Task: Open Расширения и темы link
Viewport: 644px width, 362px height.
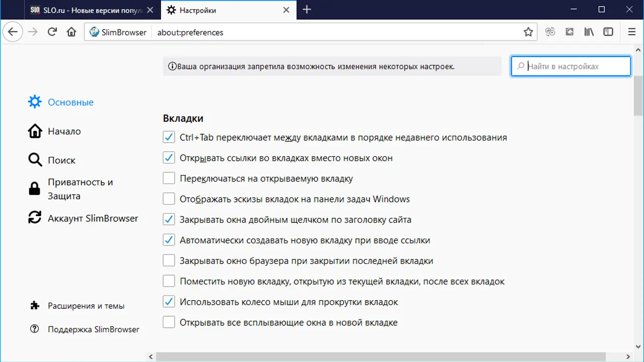Action: [86, 306]
